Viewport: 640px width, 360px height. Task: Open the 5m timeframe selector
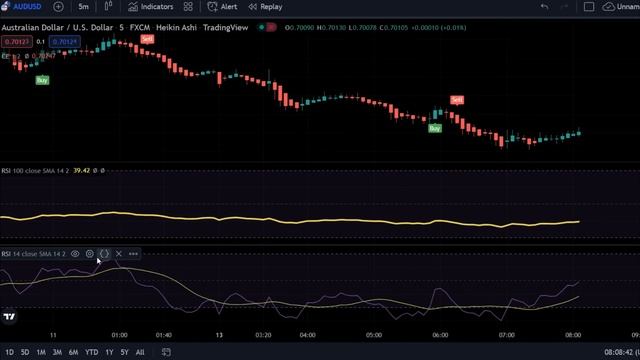point(83,7)
